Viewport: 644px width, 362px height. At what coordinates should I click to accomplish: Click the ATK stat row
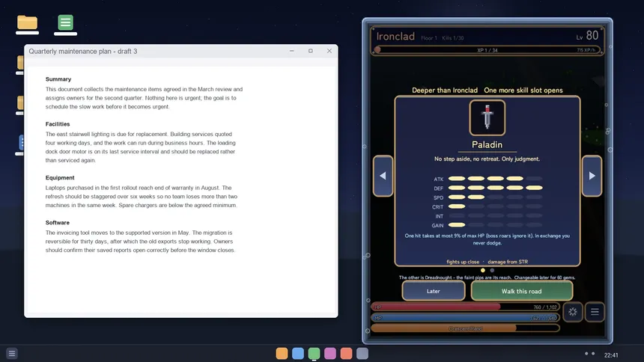tap(487, 179)
